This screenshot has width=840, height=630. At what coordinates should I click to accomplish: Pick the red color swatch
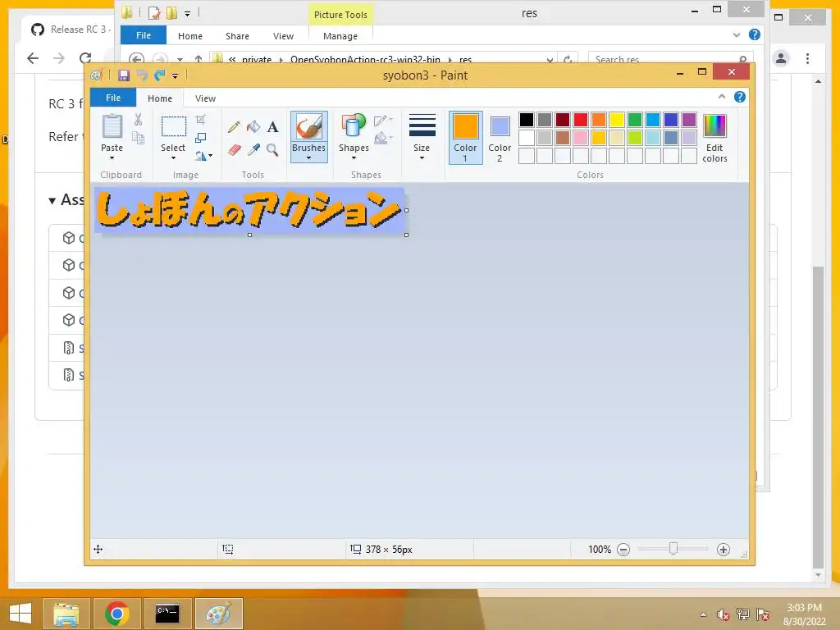tap(581, 120)
